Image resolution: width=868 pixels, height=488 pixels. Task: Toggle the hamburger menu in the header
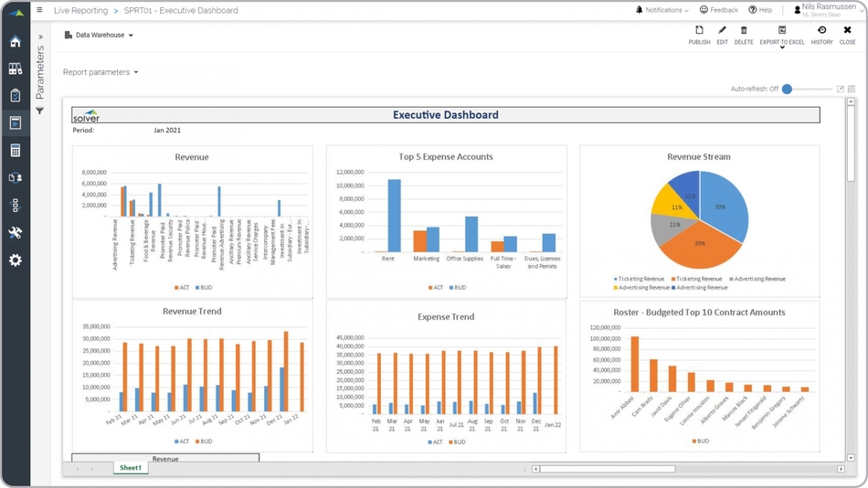[x=39, y=10]
